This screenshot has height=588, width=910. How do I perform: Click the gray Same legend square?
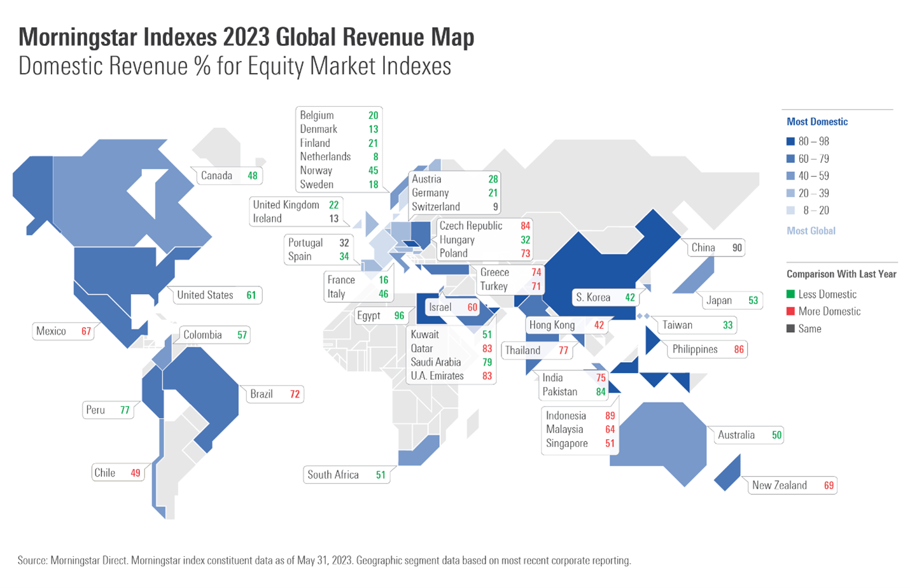[x=790, y=328]
